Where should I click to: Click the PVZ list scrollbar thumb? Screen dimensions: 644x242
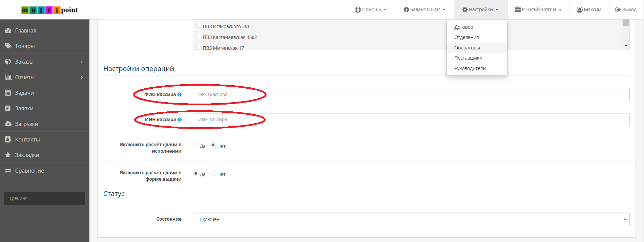click(626, 23)
